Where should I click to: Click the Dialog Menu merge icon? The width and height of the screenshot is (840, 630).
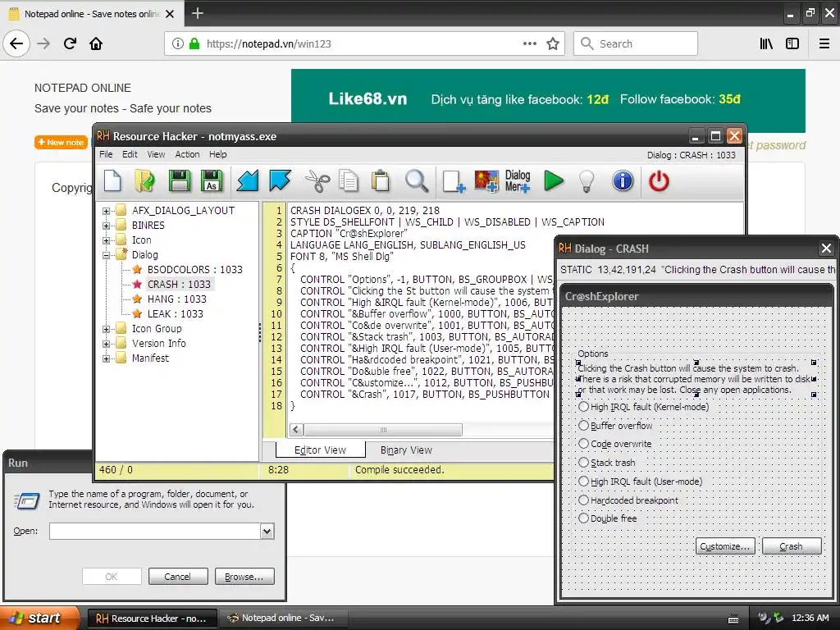click(518, 181)
